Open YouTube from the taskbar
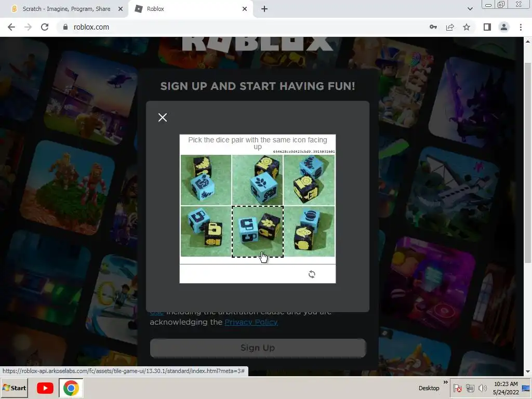 [x=45, y=388]
